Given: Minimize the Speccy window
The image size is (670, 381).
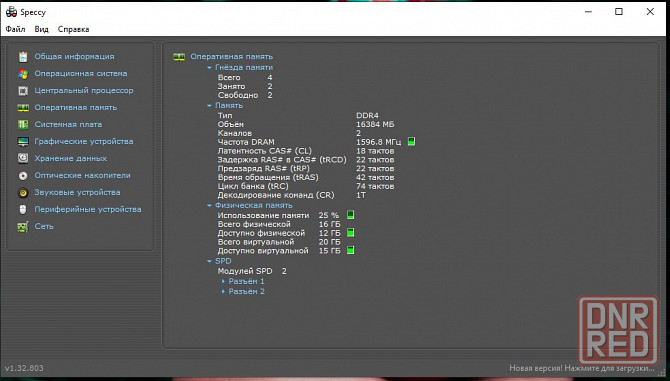Looking at the screenshot, I should 588,12.
